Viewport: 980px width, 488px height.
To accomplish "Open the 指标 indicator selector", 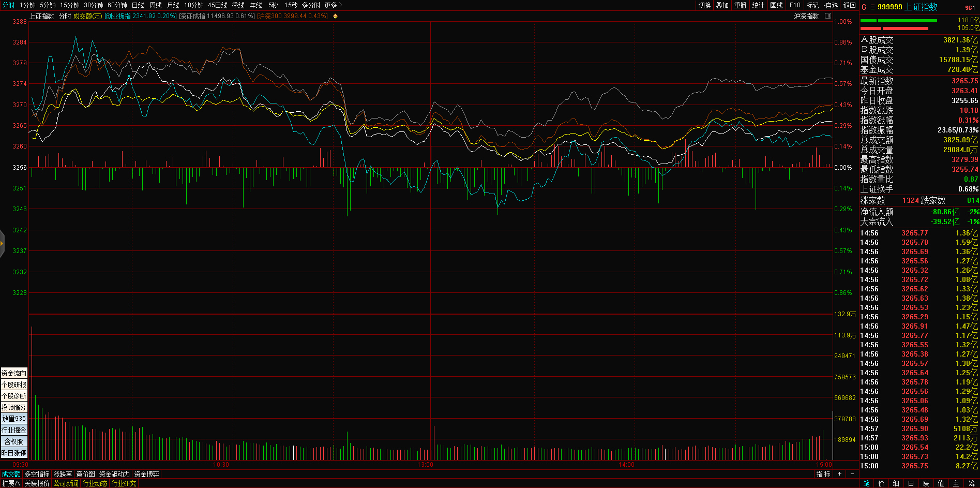I will click(x=823, y=474).
